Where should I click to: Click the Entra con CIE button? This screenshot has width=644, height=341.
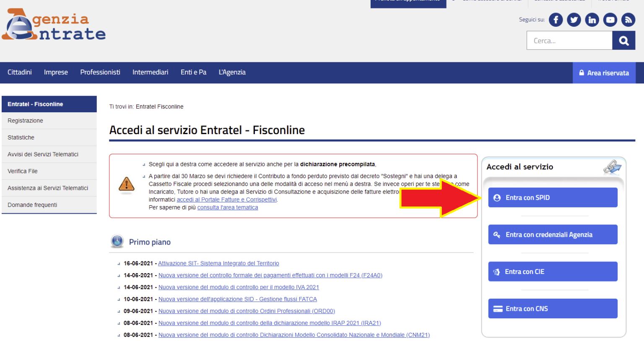pos(553,271)
